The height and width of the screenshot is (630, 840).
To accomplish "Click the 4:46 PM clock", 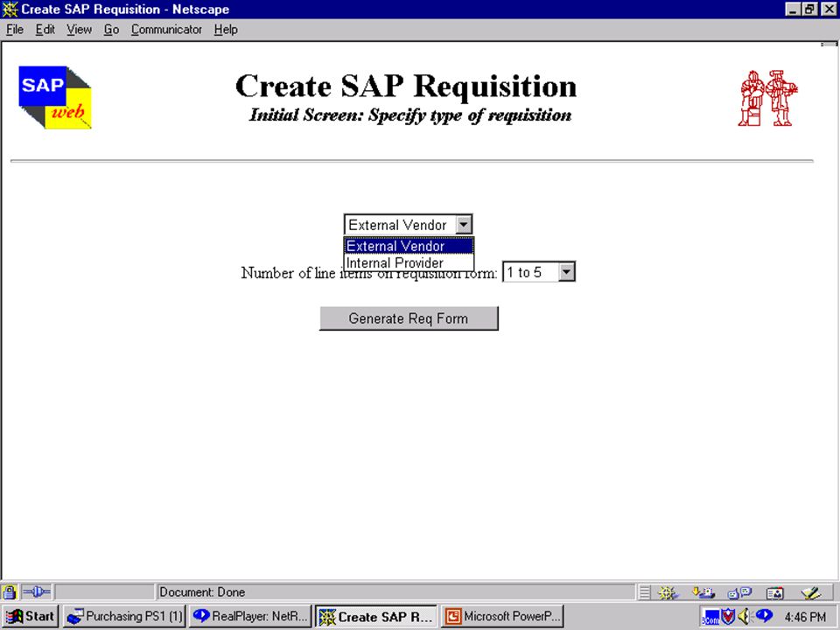I will (x=805, y=617).
